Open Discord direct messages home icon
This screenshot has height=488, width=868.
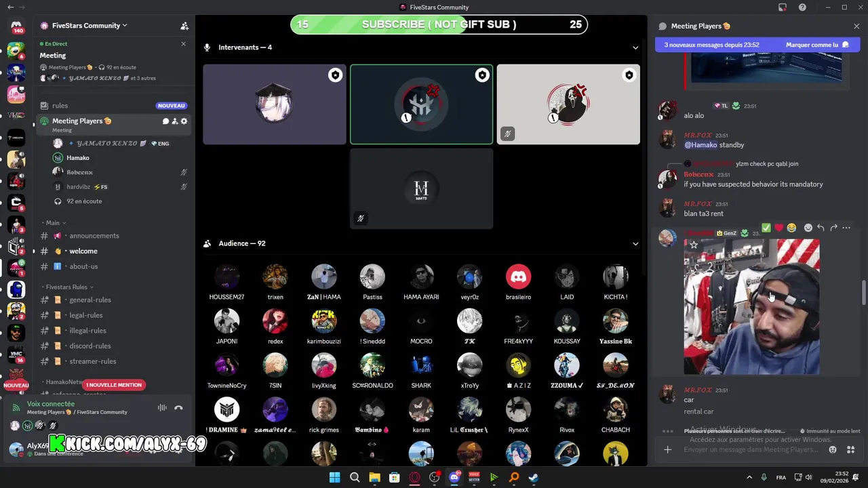coord(16,25)
